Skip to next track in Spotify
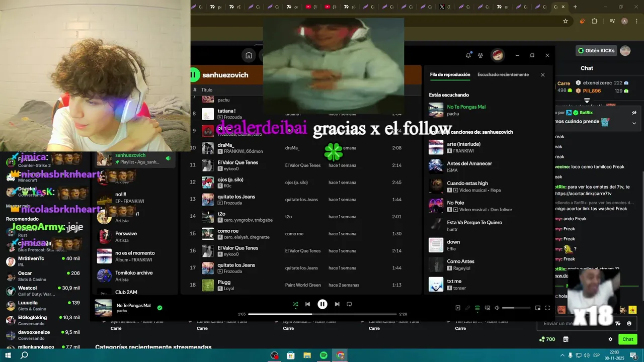This screenshot has width=644, height=362. pyautogui.click(x=337, y=304)
